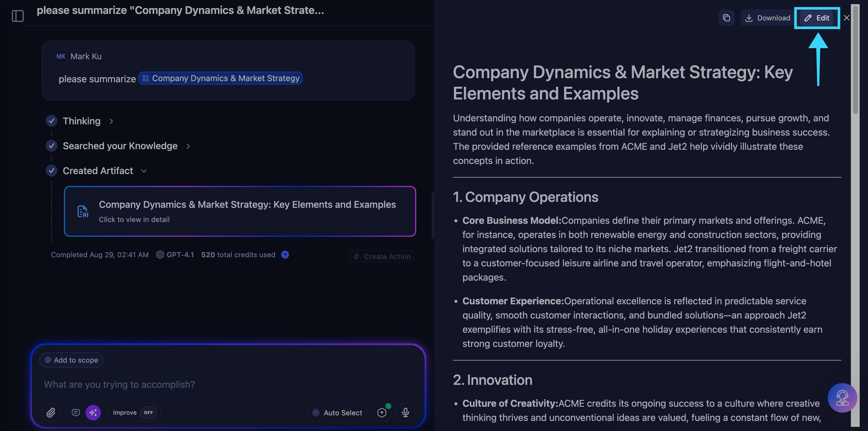Click the Thinking step checkmark icon
Image resolution: width=868 pixels, height=431 pixels.
coord(51,121)
